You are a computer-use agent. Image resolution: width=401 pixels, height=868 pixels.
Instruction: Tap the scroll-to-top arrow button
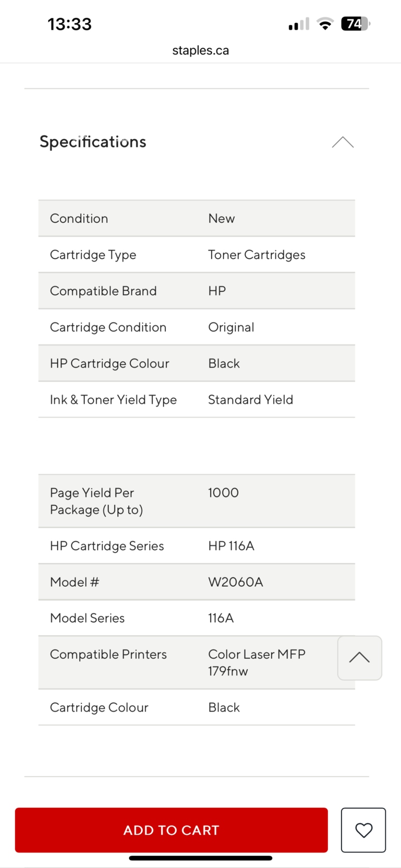point(359,658)
